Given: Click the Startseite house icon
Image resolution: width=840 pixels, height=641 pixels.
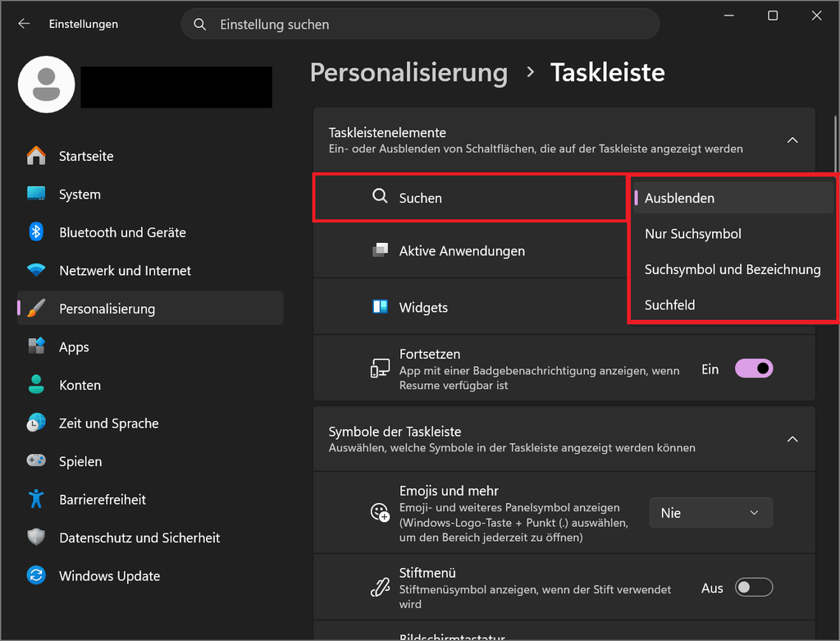Looking at the screenshot, I should click(36, 156).
